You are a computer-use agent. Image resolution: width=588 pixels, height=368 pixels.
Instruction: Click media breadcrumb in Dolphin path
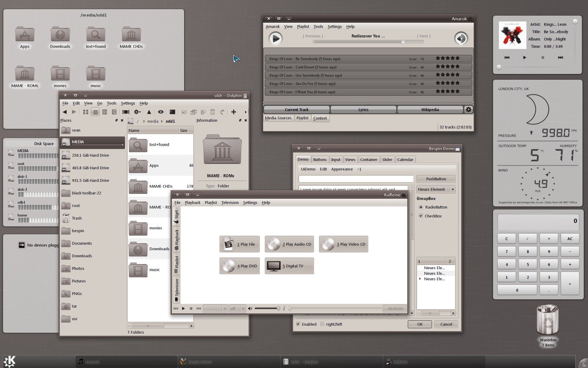click(x=153, y=121)
